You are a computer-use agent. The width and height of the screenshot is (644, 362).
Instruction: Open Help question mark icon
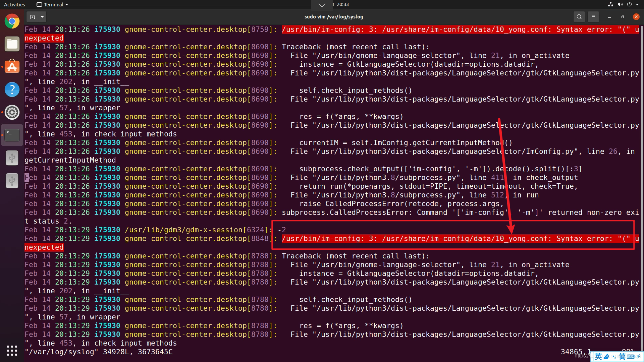click(12, 89)
